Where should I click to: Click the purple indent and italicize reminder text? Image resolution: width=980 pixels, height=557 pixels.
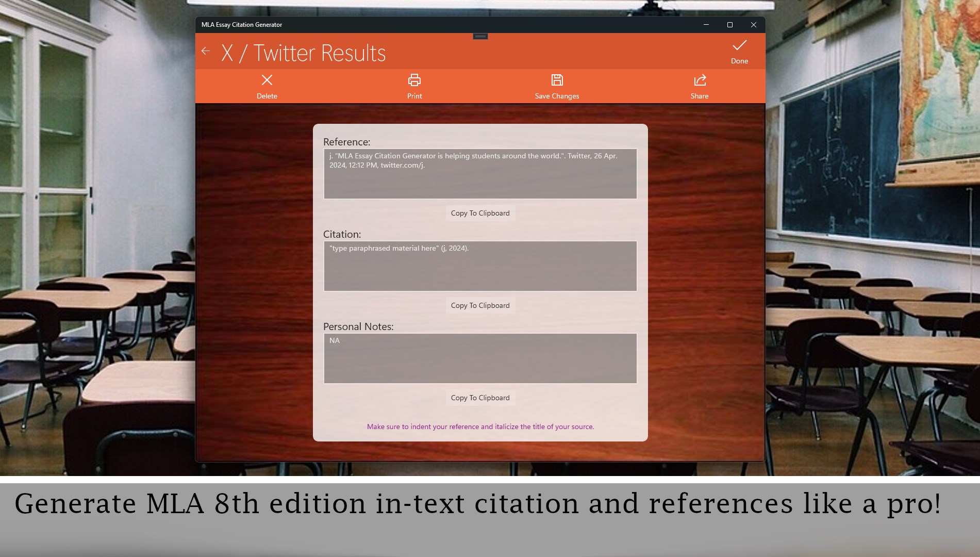(480, 427)
